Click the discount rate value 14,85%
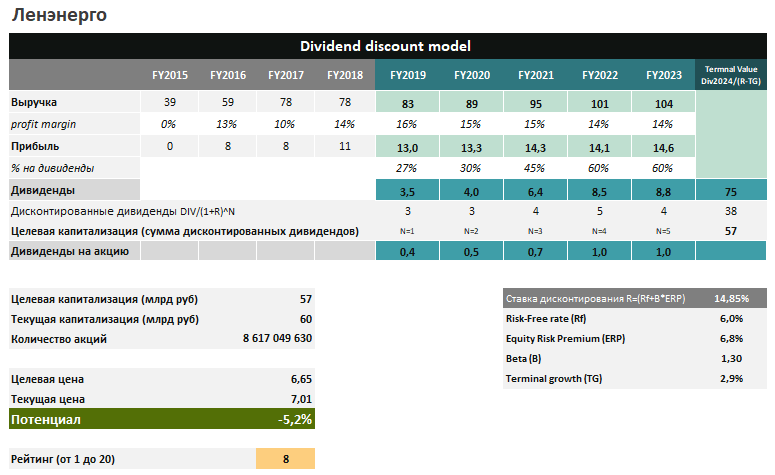 (731, 298)
